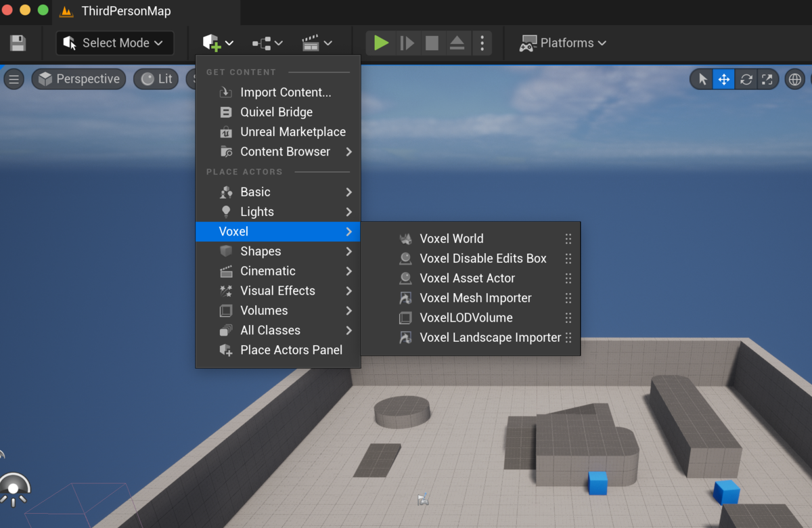Open the Lit view mode menu

point(156,79)
